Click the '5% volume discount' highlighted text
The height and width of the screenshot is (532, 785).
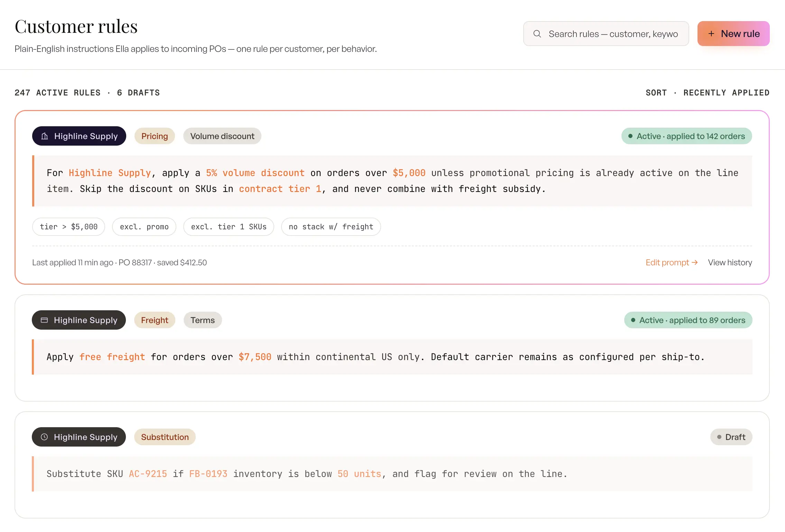(255, 173)
